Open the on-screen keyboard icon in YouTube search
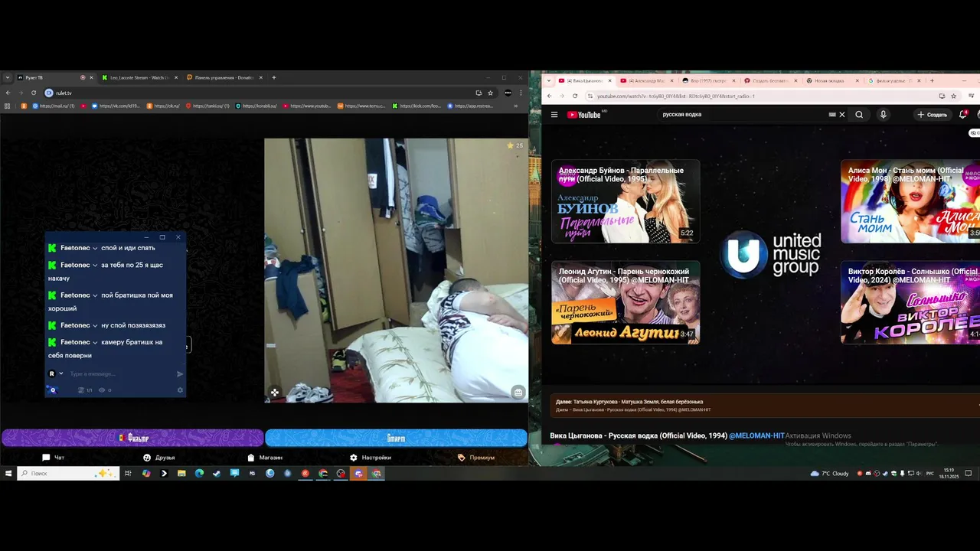 [832, 115]
